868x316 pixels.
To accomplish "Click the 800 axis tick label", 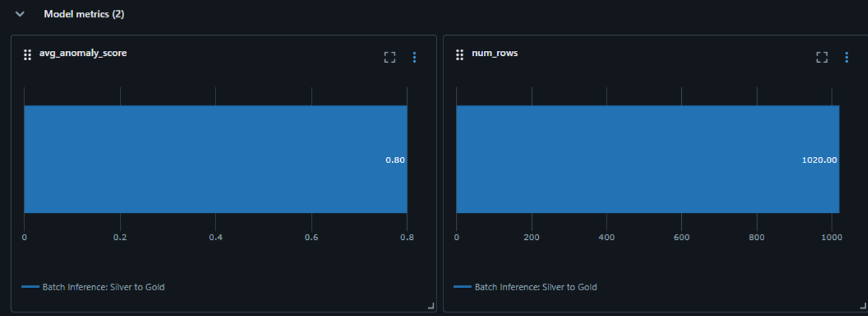I will point(756,237).
